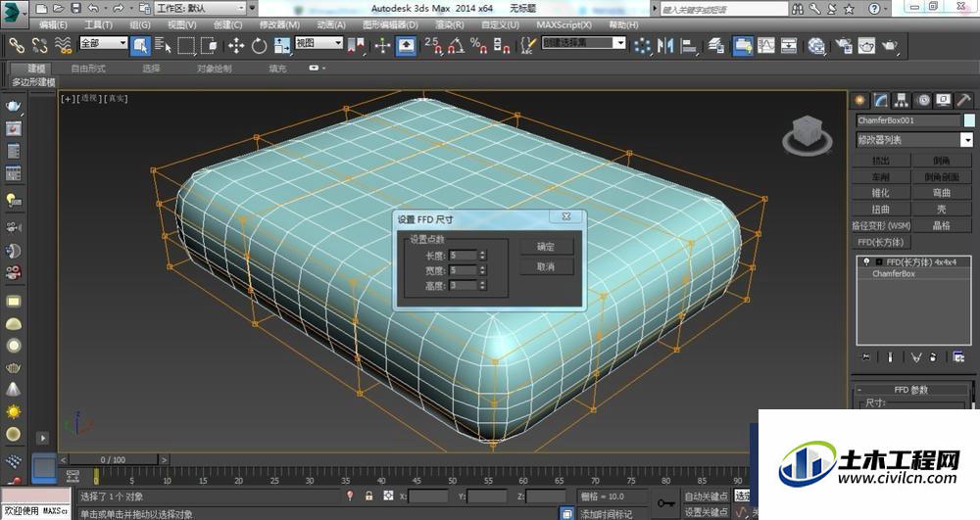Expand the FFD(长方体) 4x4x4 stack entry
Image resolution: width=980 pixels, height=520 pixels.
coord(879,262)
